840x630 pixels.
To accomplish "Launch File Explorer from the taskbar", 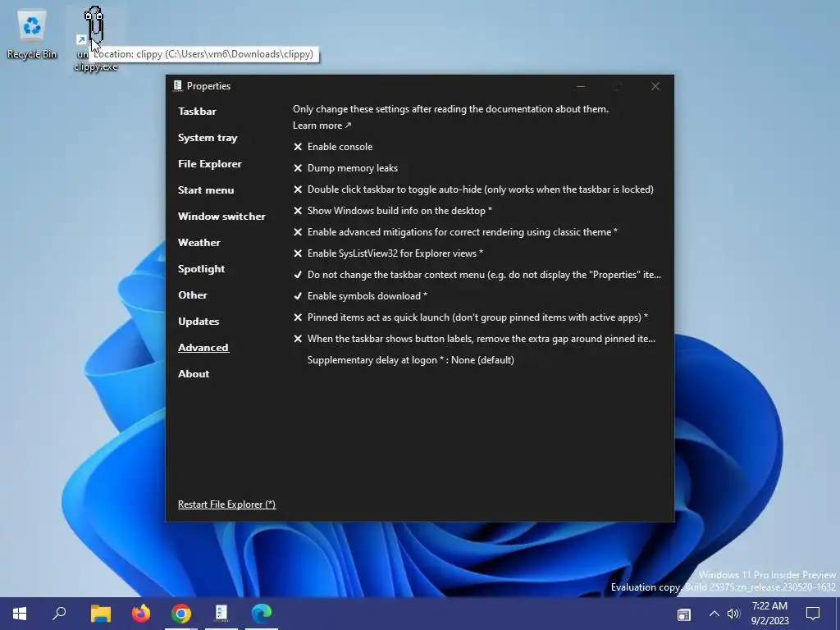I will pos(100,614).
